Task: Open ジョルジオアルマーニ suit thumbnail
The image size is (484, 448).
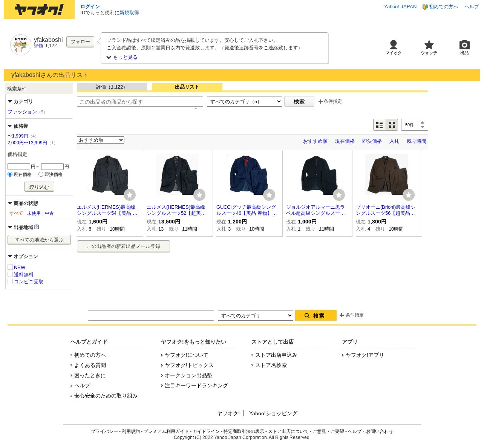Action: pos(317,174)
